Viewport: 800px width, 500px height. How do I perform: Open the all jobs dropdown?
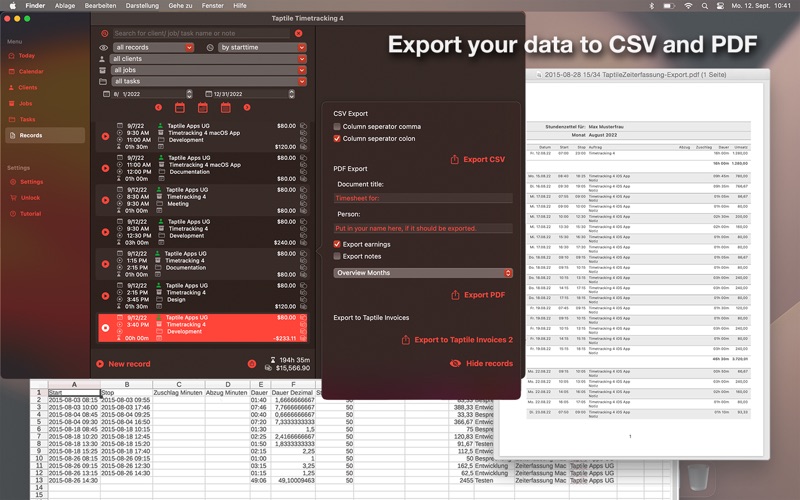pos(208,70)
